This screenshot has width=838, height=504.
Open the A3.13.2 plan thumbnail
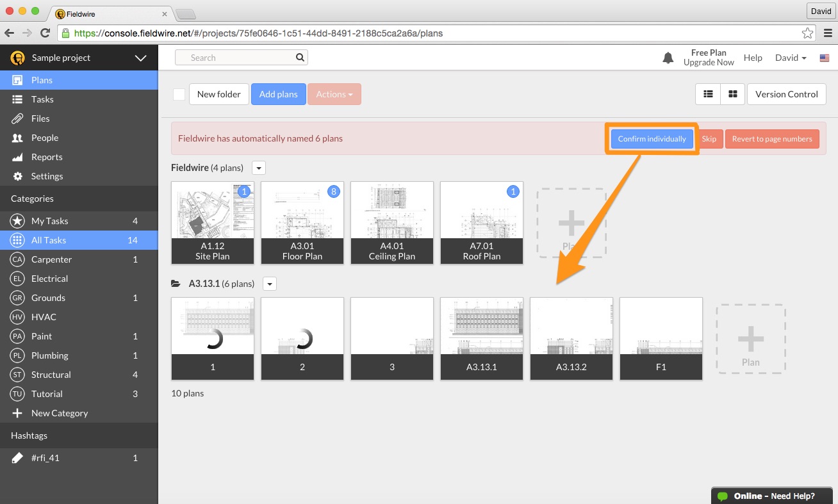tap(571, 338)
